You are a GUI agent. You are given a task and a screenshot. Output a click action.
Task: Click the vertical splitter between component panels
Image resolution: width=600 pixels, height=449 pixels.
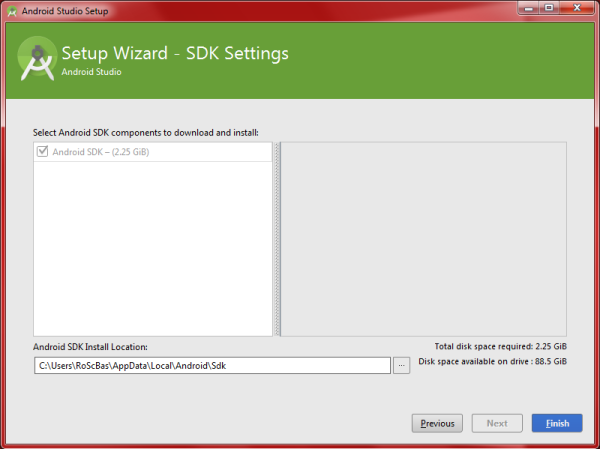277,239
